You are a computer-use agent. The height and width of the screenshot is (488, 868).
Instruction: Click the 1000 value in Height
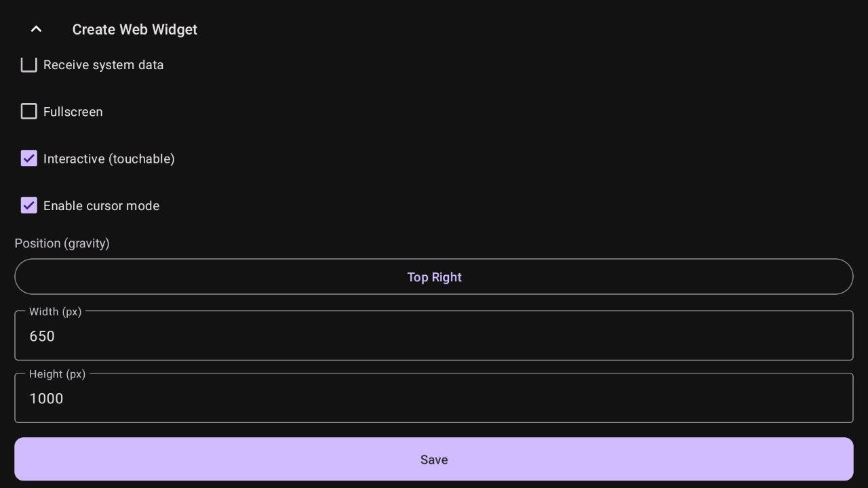coord(46,399)
